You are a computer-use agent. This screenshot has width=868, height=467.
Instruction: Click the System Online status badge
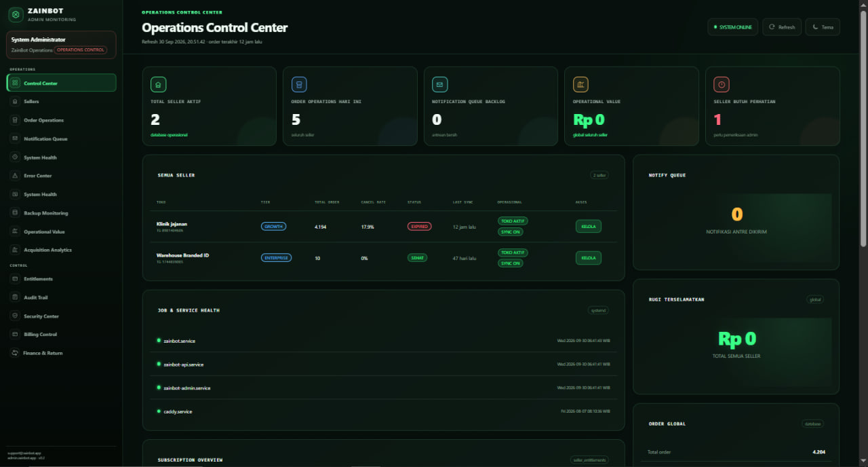[x=733, y=27]
